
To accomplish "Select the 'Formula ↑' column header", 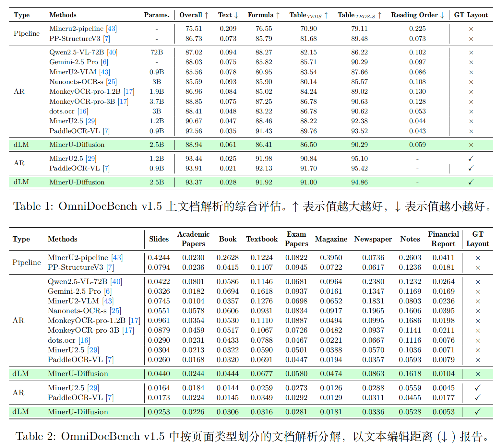I will [x=264, y=15].
